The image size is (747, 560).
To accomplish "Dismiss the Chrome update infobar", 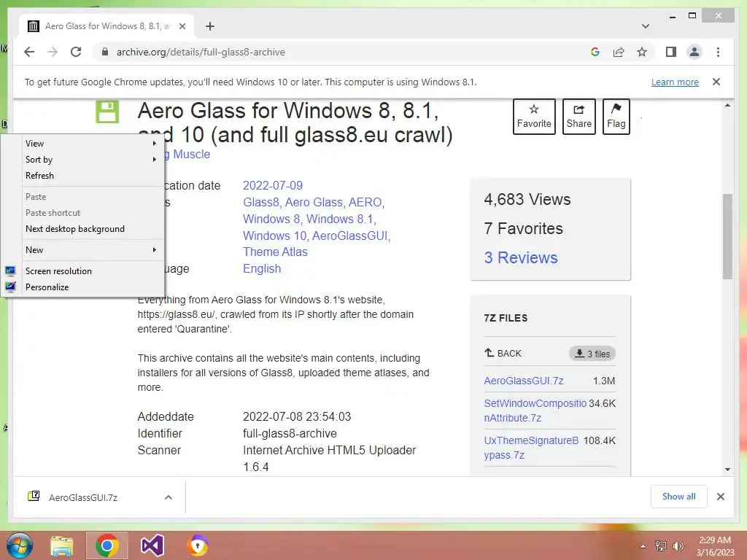I will 716,82.
